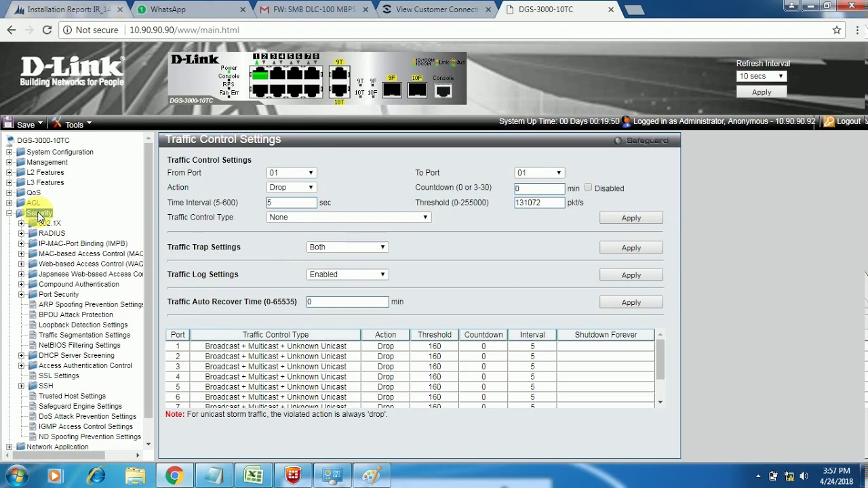Image resolution: width=868 pixels, height=488 pixels.
Task: Open Excel from the taskbar
Action: coord(254,476)
